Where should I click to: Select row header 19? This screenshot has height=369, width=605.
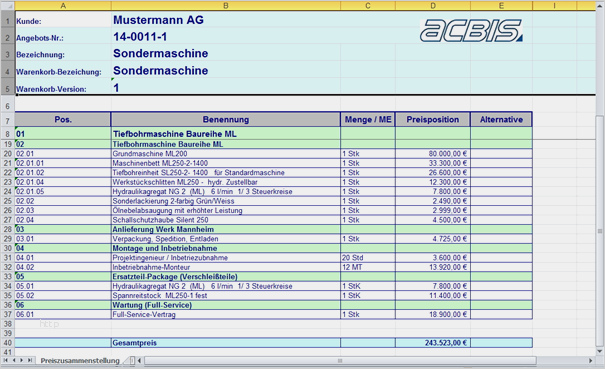[7, 144]
